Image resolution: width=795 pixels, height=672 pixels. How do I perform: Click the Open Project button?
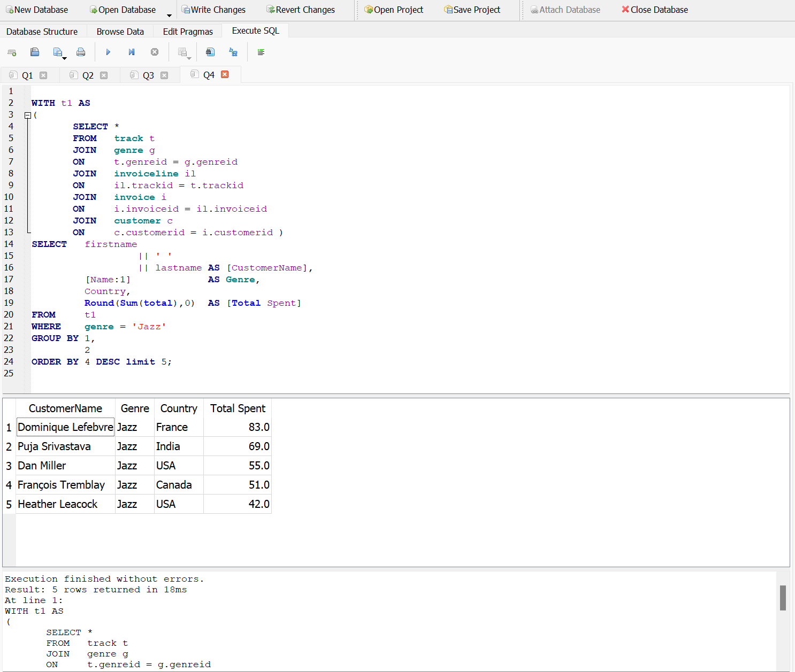pyautogui.click(x=394, y=9)
